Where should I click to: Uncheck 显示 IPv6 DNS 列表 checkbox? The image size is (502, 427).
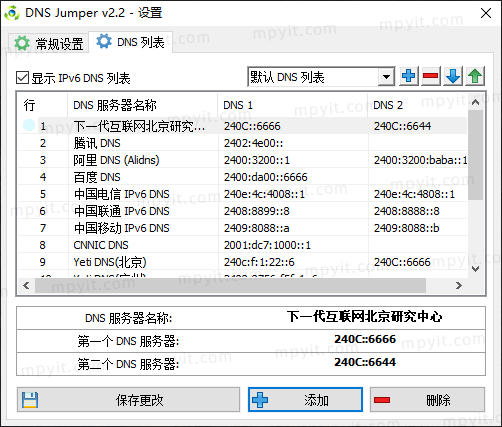pos(22,78)
